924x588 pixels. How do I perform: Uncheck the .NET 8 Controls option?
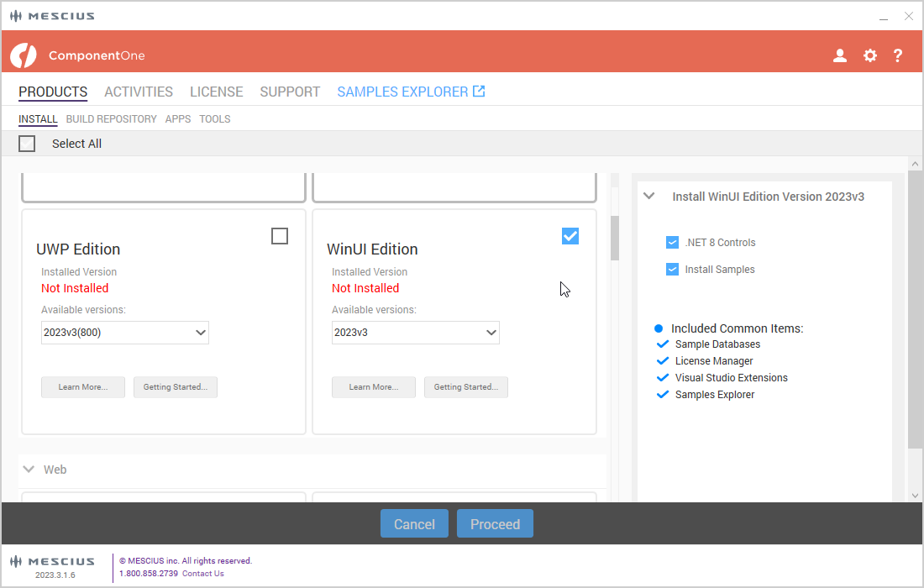(x=672, y=243)
